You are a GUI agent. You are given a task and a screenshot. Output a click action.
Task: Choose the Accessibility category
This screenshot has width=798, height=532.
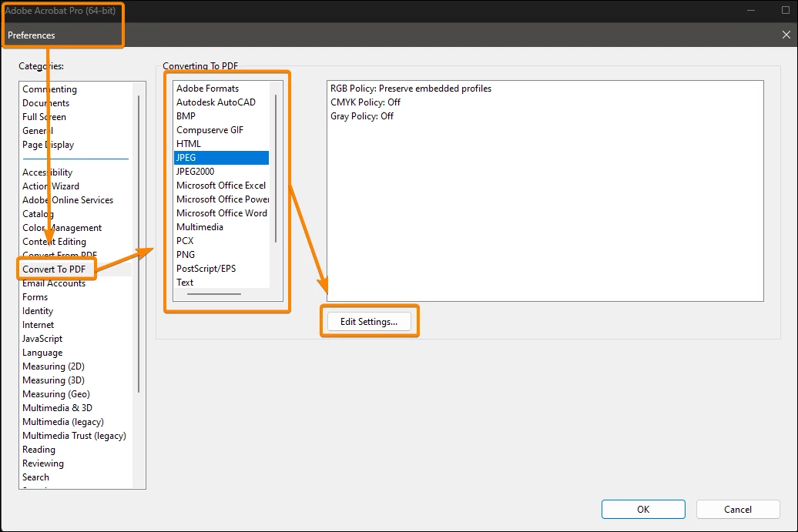pyautogui.click(x=47, y=172)
